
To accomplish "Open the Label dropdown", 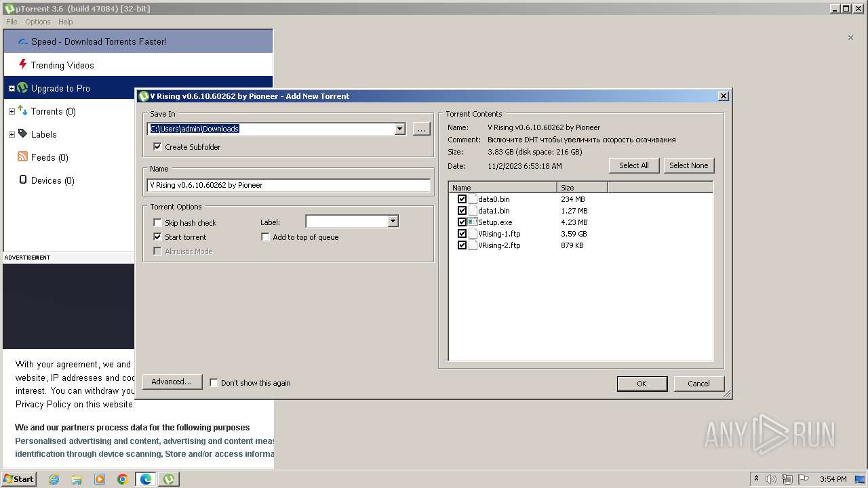I will [x=393, y=222].
